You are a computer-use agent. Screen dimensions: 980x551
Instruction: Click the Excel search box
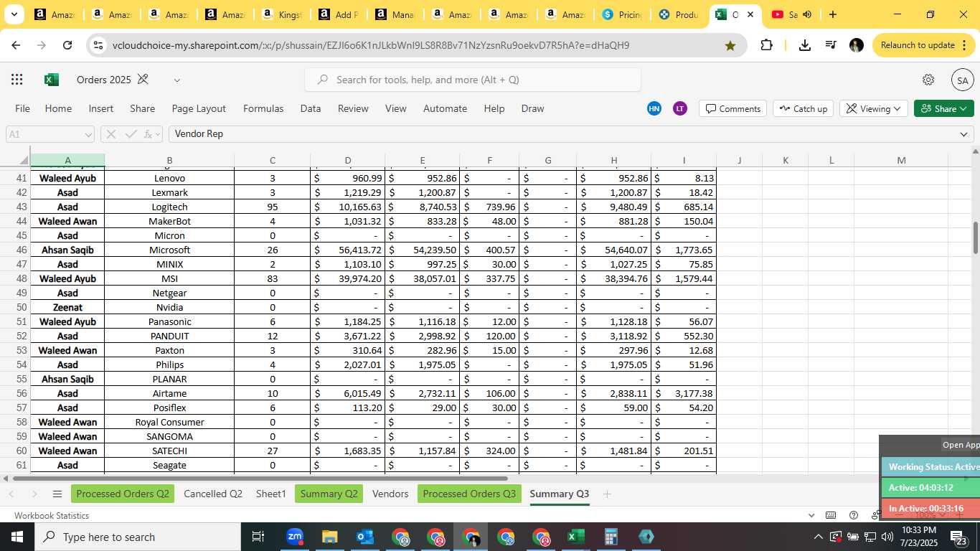(473, 80)
